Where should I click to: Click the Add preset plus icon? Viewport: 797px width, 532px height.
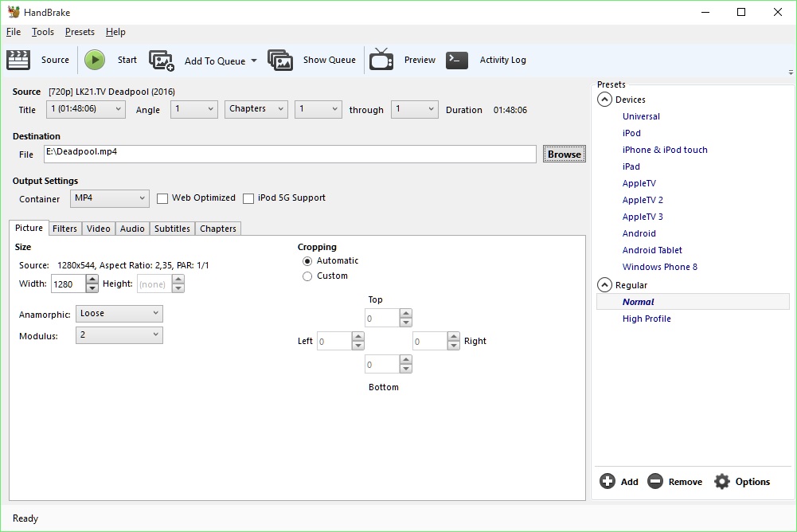tap(608, 481)
